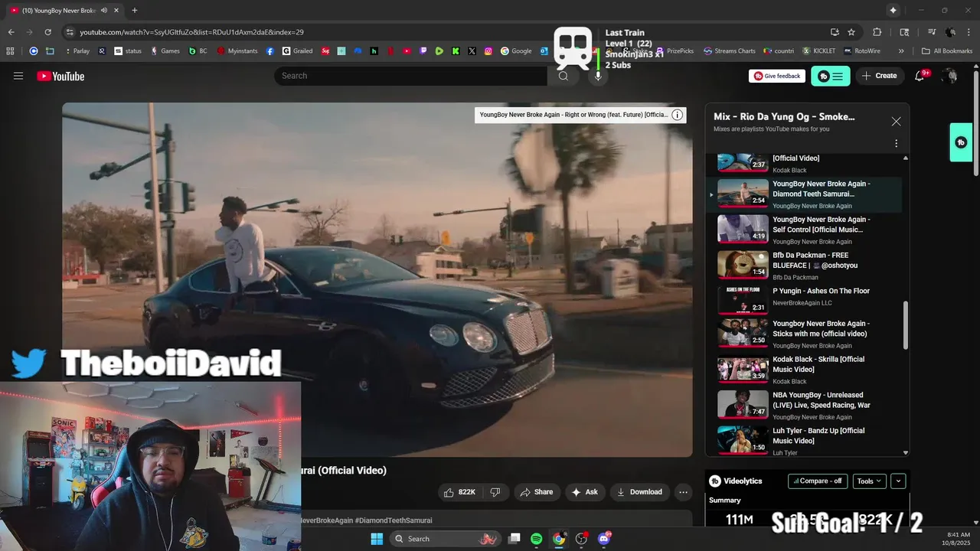Open the Chrome media control icon
This screenshot has width=980, height=551.
[932, 32]
